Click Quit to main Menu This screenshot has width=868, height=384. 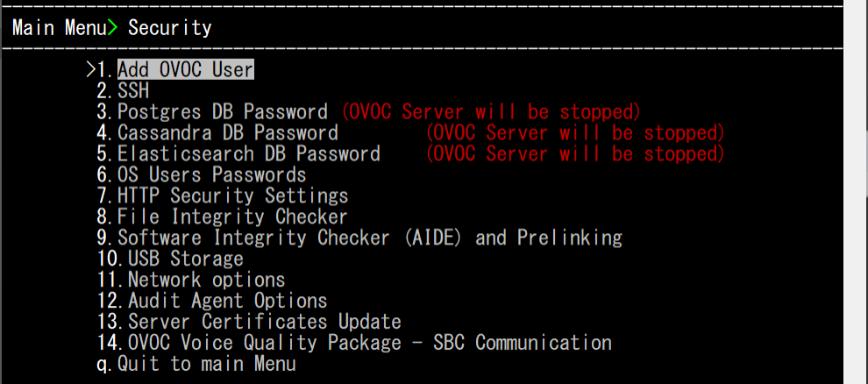coord(206,364)
